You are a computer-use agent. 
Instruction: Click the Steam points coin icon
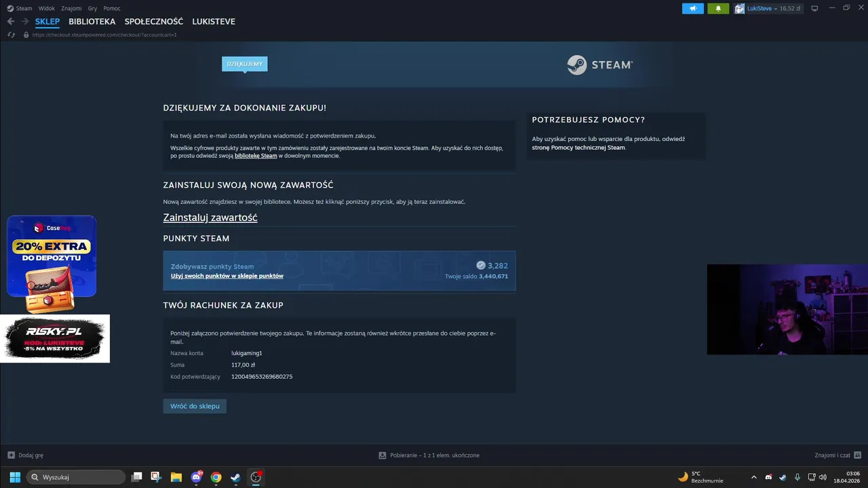[481, 266]
